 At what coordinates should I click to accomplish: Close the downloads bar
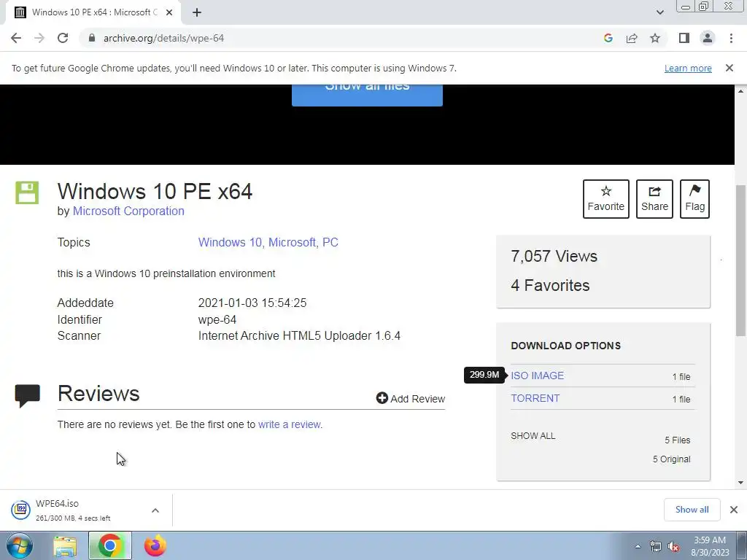click(x=734, y=510)
